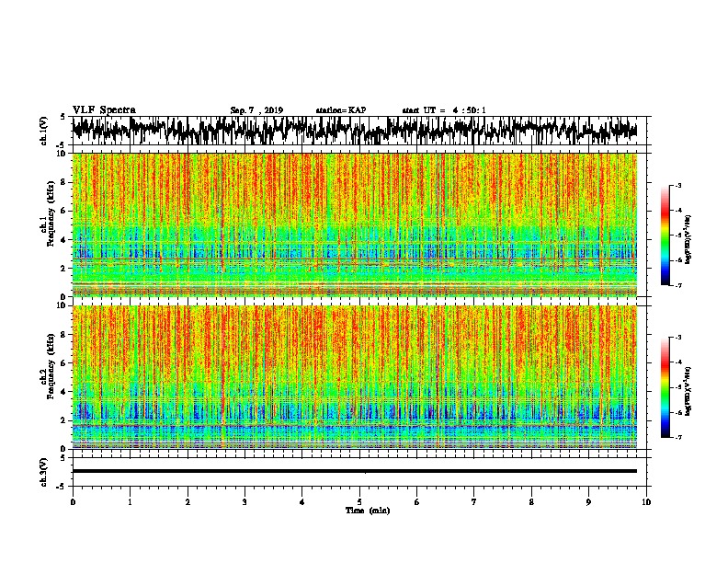Image resolution: width=728 pixels, height=563 pixels.
Task: Click the "-3" label on ch.1 color scale
Action: [677, 186]
